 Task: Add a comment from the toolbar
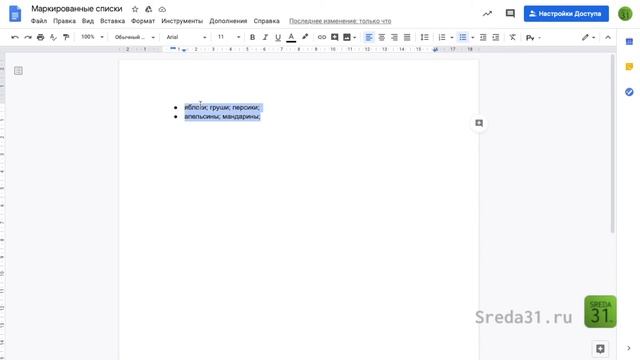coord(335,37)
